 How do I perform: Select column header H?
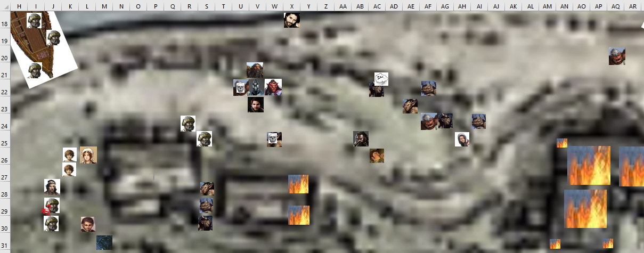point(19,6)
